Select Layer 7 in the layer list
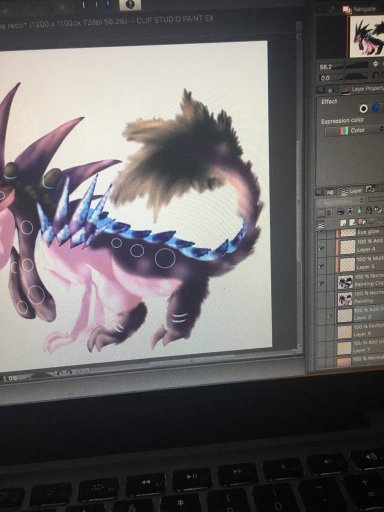This screenshot has width=384, height=512. [x=360, y=348]
